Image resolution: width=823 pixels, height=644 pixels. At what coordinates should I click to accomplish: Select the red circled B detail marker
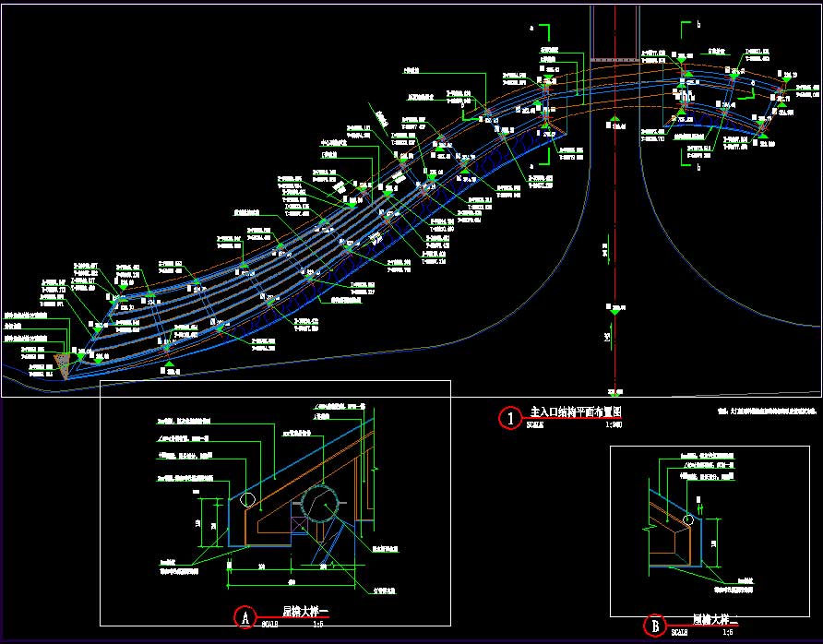click(x=655, y=626)
